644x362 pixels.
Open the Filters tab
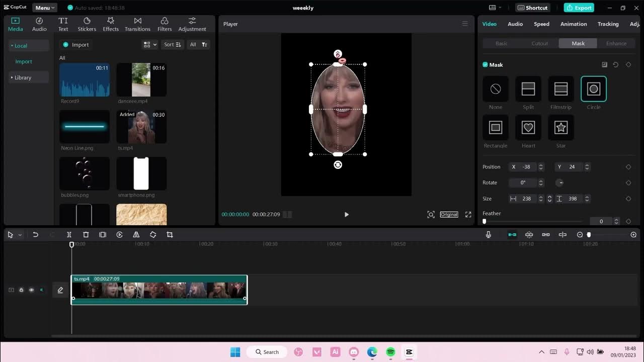click(x=165, y=24)
